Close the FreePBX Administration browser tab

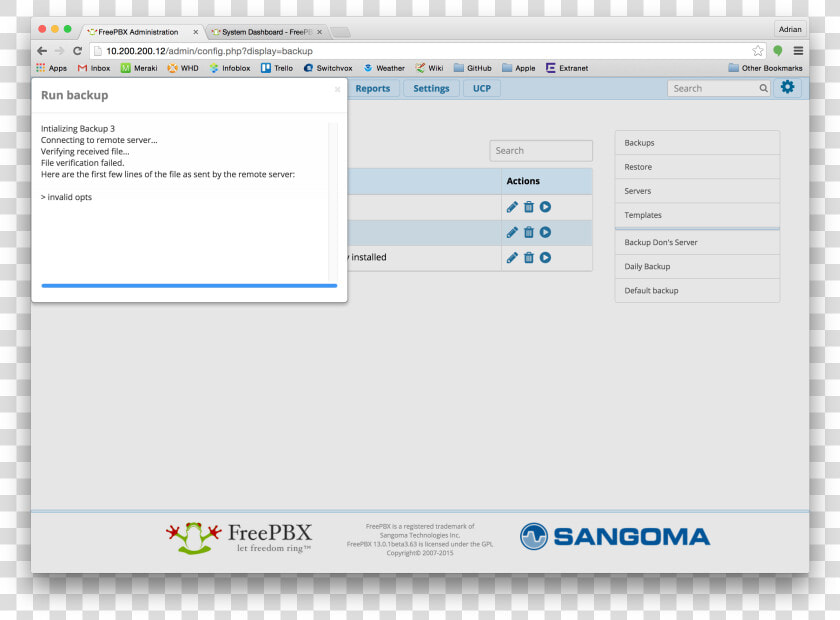pos(196,32)
